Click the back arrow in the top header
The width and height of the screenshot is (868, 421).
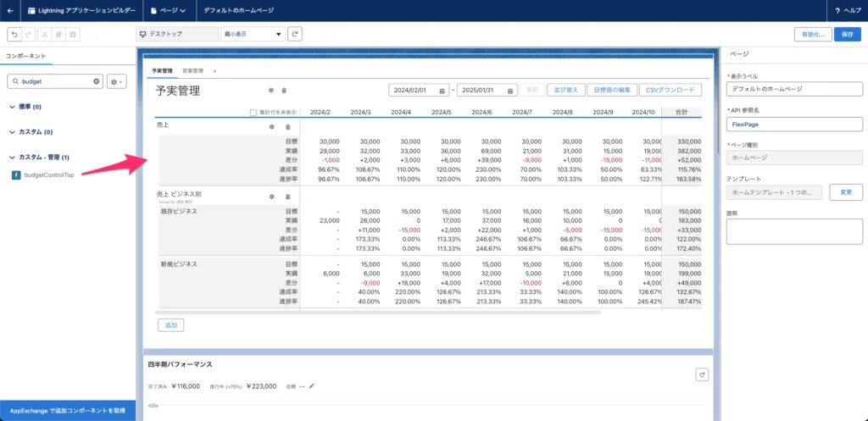click(9, 10)
